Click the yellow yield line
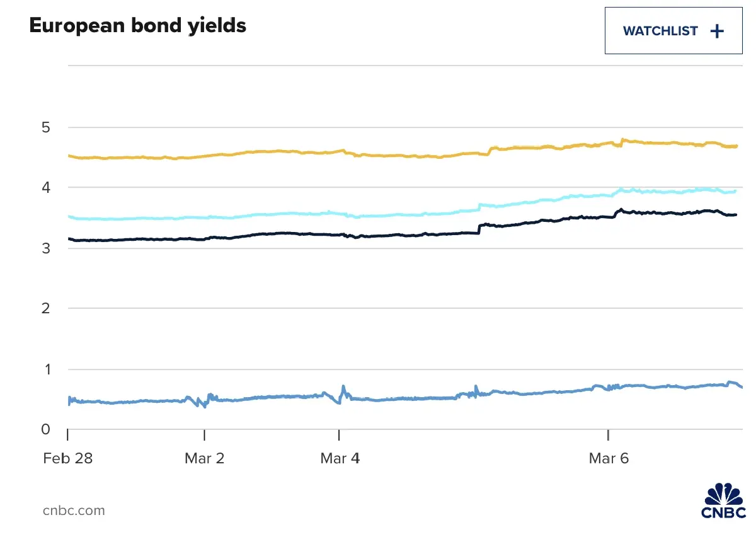756x544 pixels. [252, 153]
